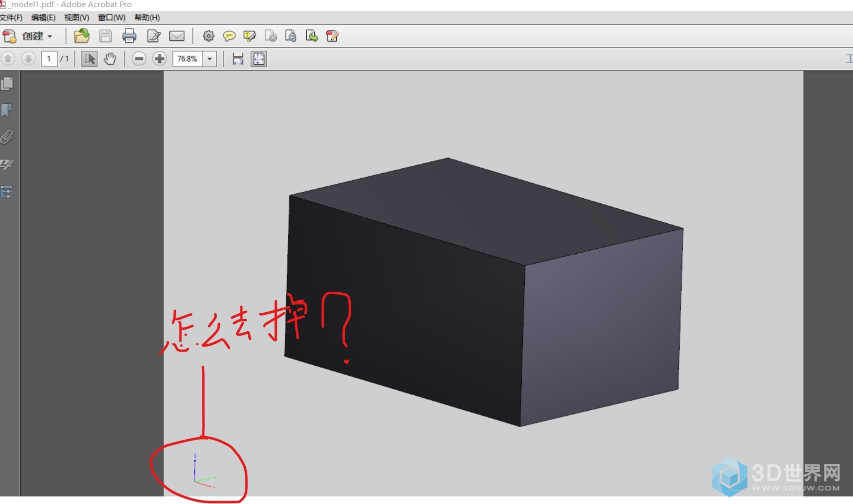Add a sticky note comment
Image resolution: width=853 pixels, height=504 pixels.
(x=229, y=36)
